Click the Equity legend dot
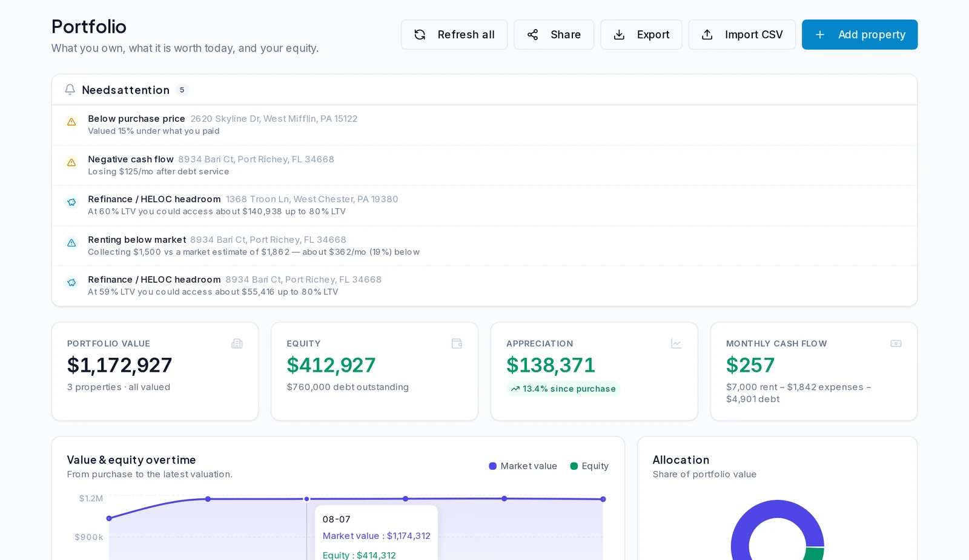 coord(574,466)
